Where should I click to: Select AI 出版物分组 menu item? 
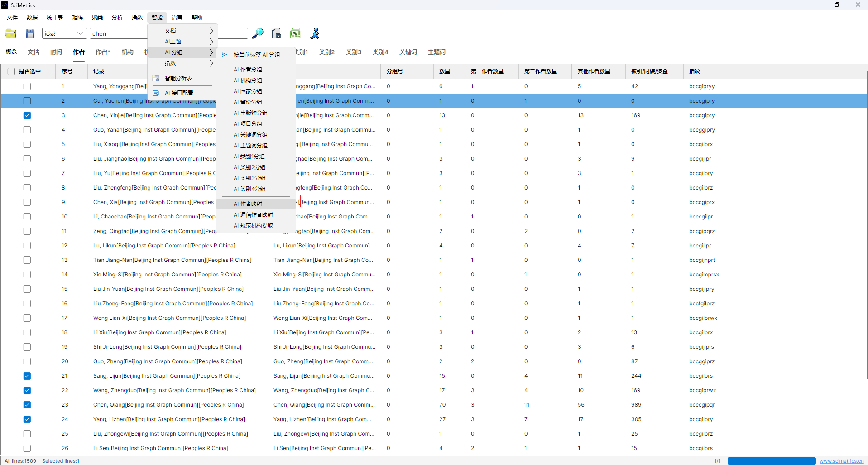tap(256, 113)
